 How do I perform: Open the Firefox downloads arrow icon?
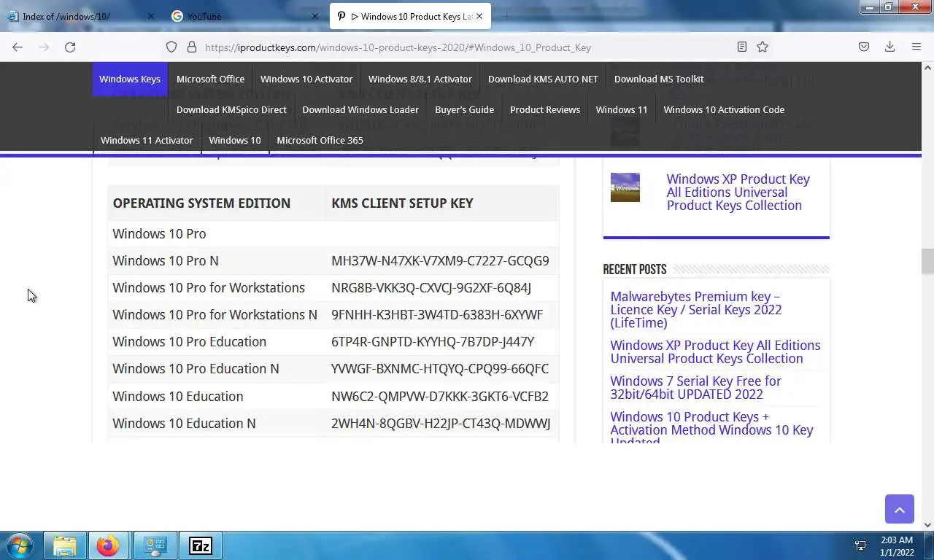pos(889,47)
